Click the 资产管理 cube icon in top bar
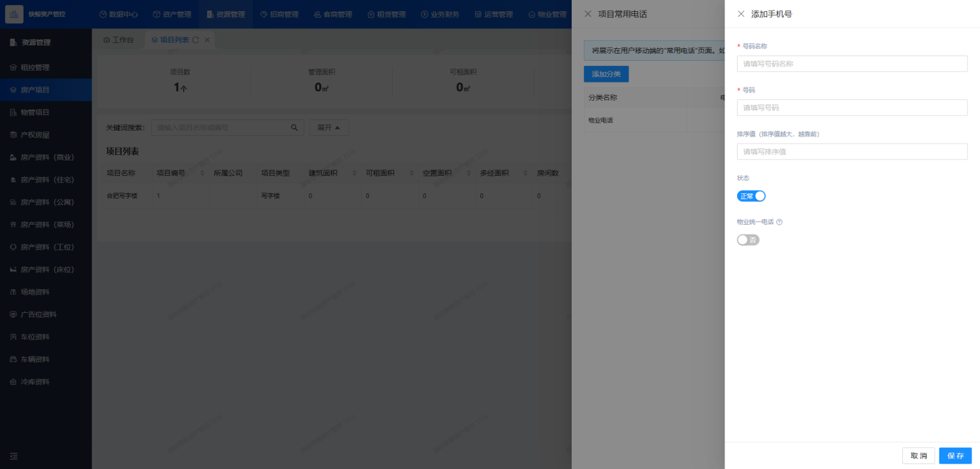The image size is (980, 469). tap(157, 14)
